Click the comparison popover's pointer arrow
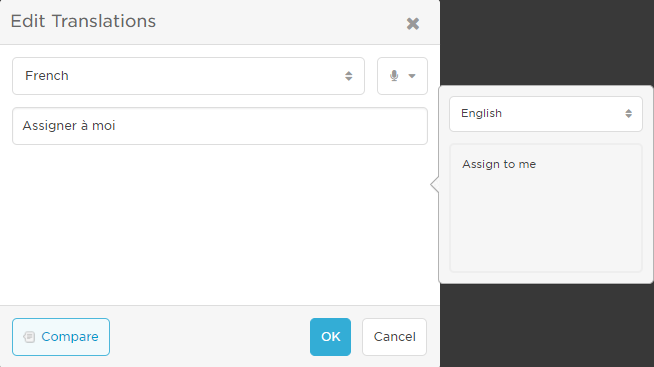 [x=435, y=184]
